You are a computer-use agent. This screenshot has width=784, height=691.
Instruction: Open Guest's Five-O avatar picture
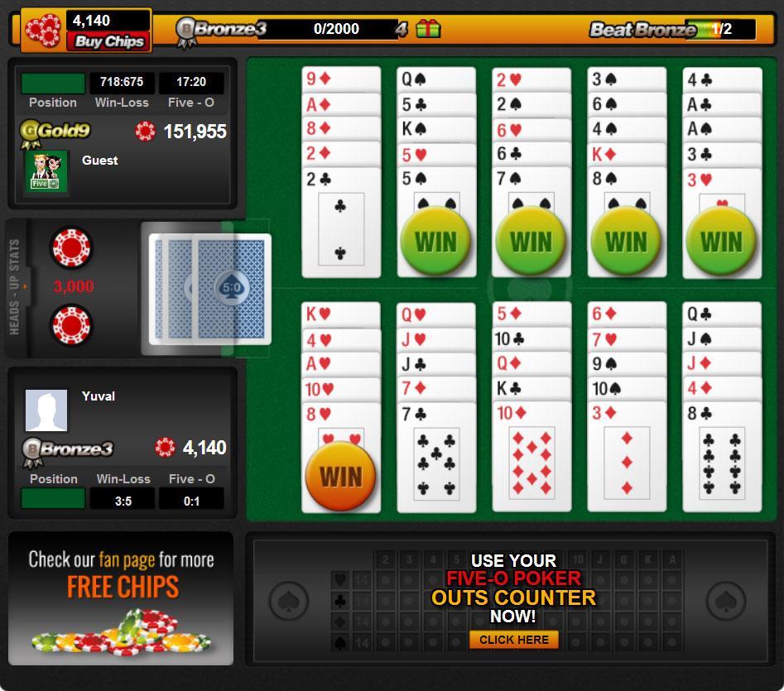46,171
